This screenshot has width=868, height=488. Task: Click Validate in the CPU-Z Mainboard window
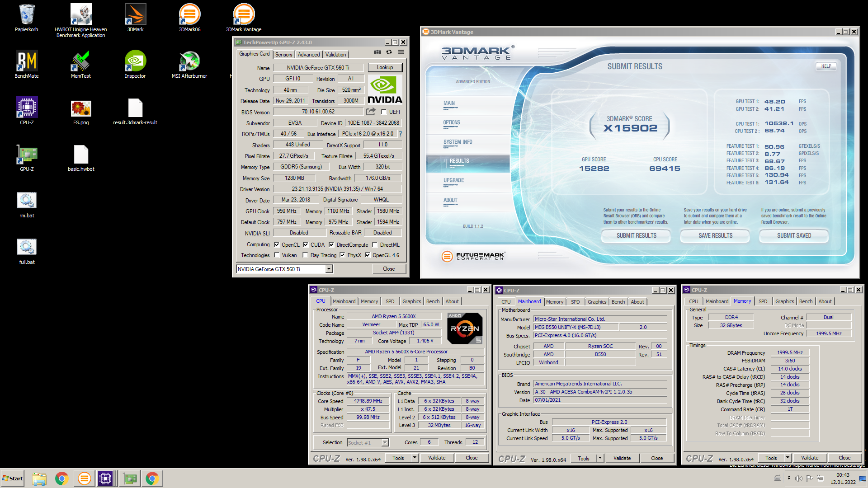pyautogui.click(x=622, y=458)
